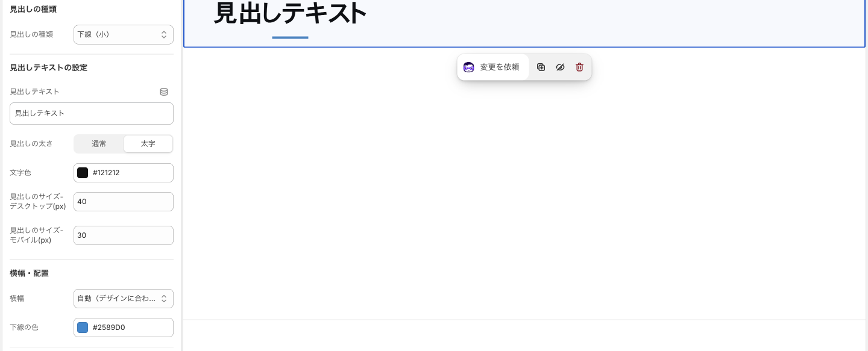868x351 pixels.
Task: Click the desktop heading size field 40
Action: point(124,202)
